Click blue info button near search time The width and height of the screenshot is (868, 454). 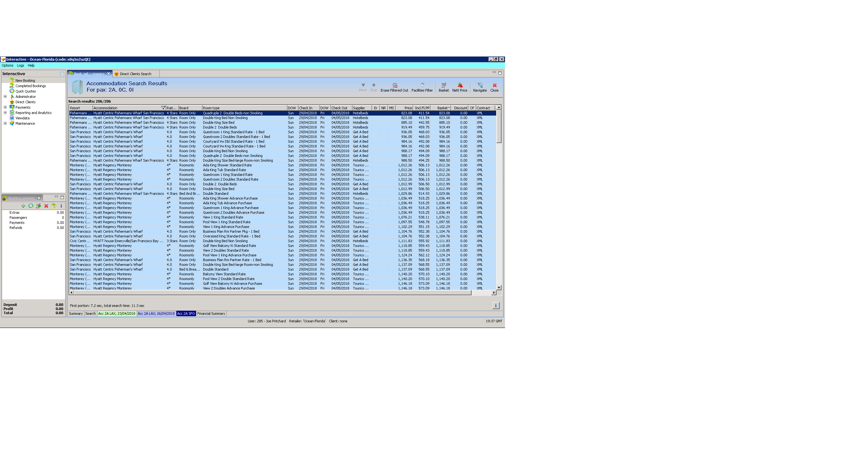(495, 306)
